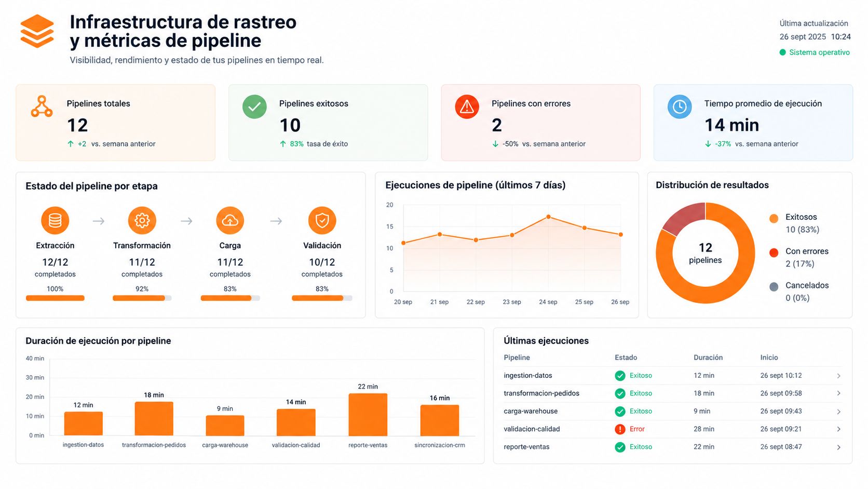The height and width of the screenshot is (489, 868).
Task: Click the Pipelines totales network icon
Action: click(42, 107)
